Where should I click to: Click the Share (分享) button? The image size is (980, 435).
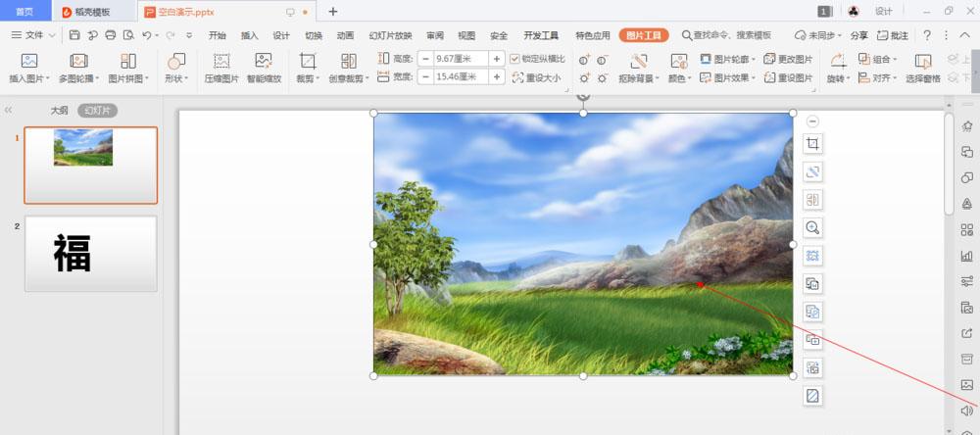[x=858, y=35]
